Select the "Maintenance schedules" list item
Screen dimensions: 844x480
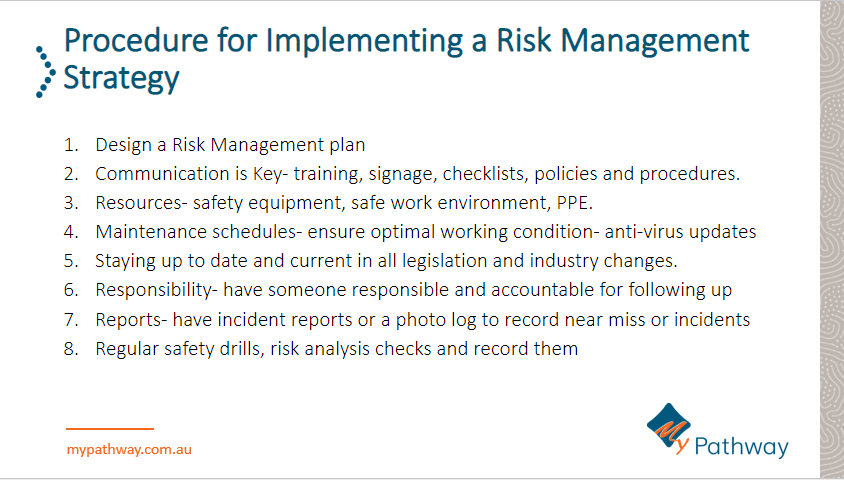coord(425,231)
